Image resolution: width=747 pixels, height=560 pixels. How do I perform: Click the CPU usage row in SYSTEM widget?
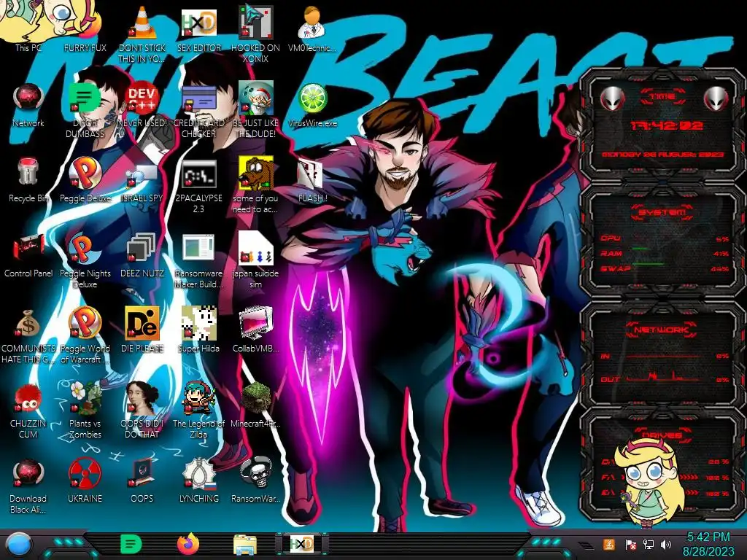[x=664, y=238]
